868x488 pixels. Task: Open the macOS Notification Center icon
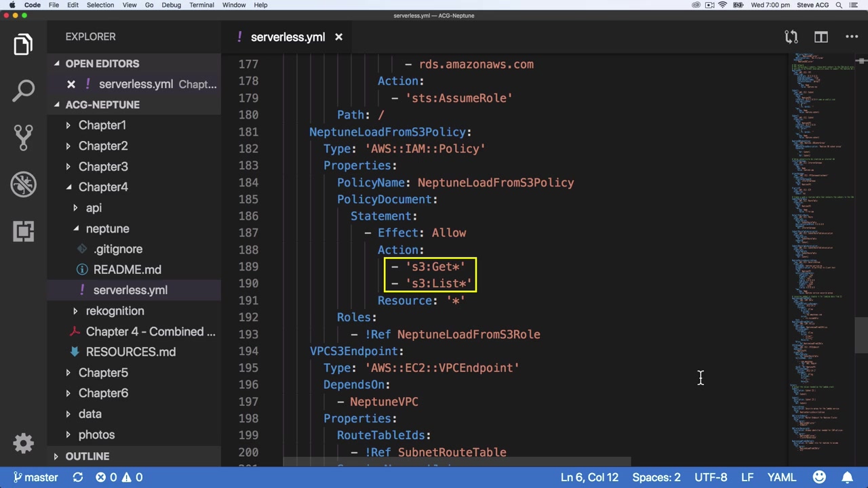854,5
